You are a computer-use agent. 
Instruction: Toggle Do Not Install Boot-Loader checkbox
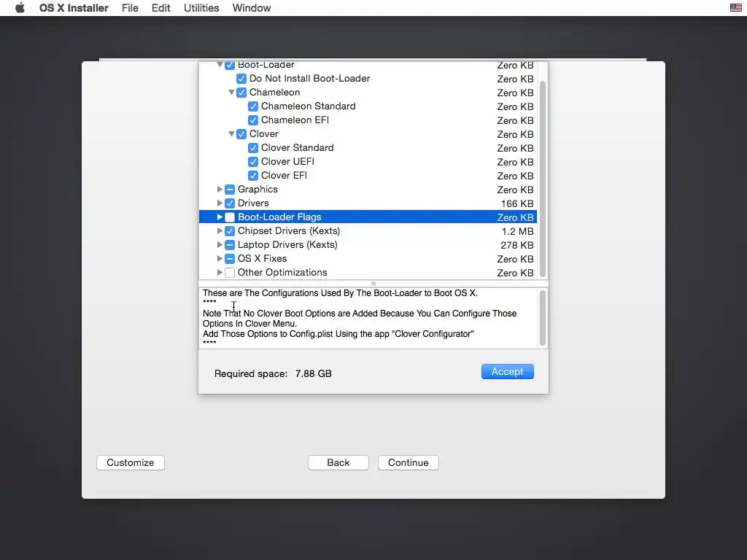(x=241, y=79)
